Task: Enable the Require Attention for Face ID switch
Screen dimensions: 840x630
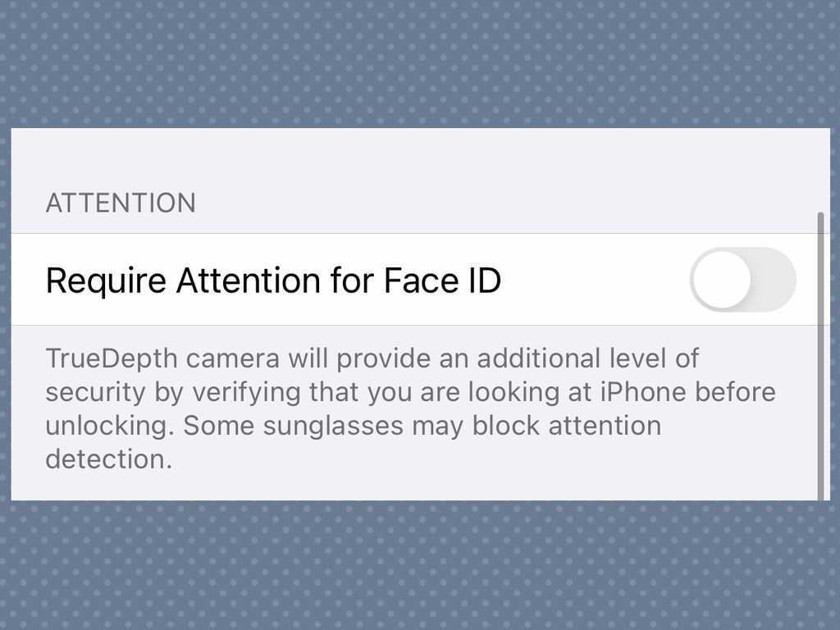Action: [x=742, y=280]
